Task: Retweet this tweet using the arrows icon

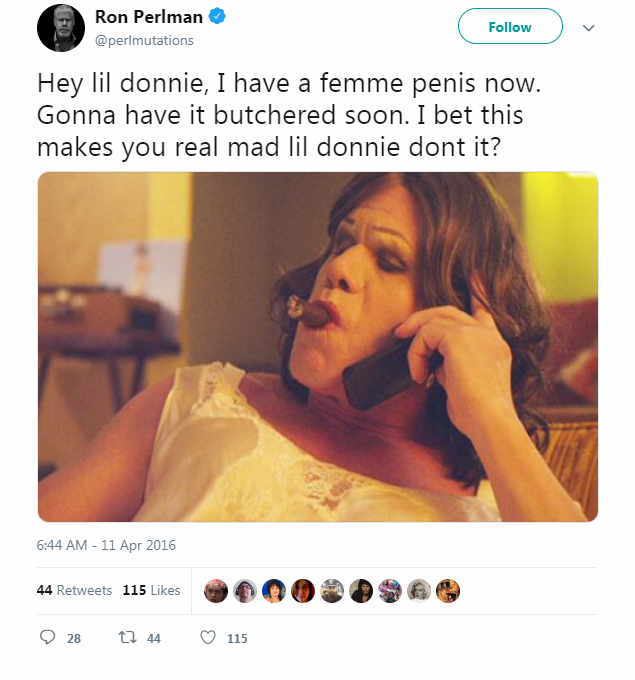Action: pyautogui.click(x=126, y=638)
